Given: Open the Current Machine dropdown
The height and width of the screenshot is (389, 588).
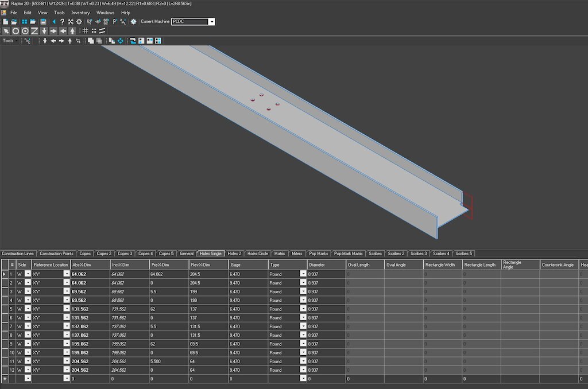Looking at the screenshot, I should pos(212,22).
